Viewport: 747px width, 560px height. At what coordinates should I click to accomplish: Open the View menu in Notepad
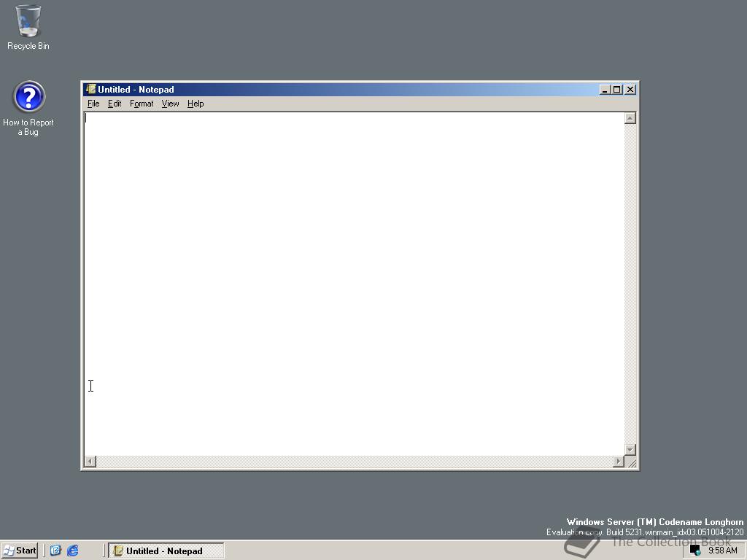coord(170,104)
